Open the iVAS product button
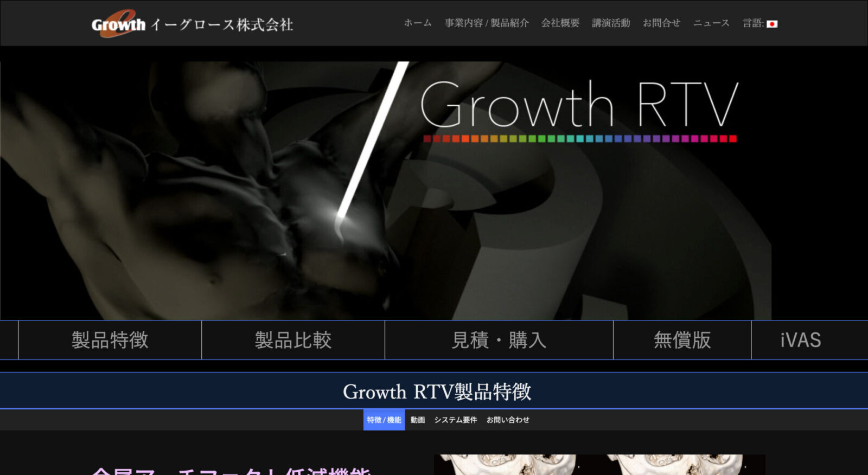This screenshot has height=475, width=868. coord(800,340)
